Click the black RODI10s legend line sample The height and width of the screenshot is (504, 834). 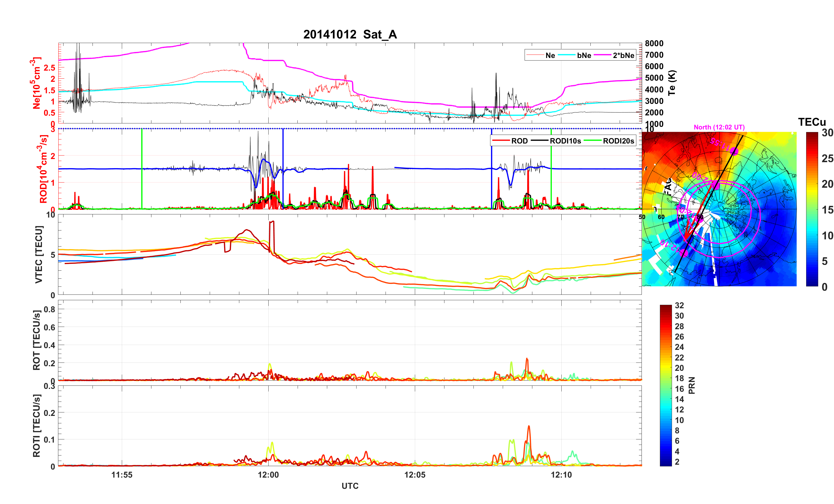(540, 141)
